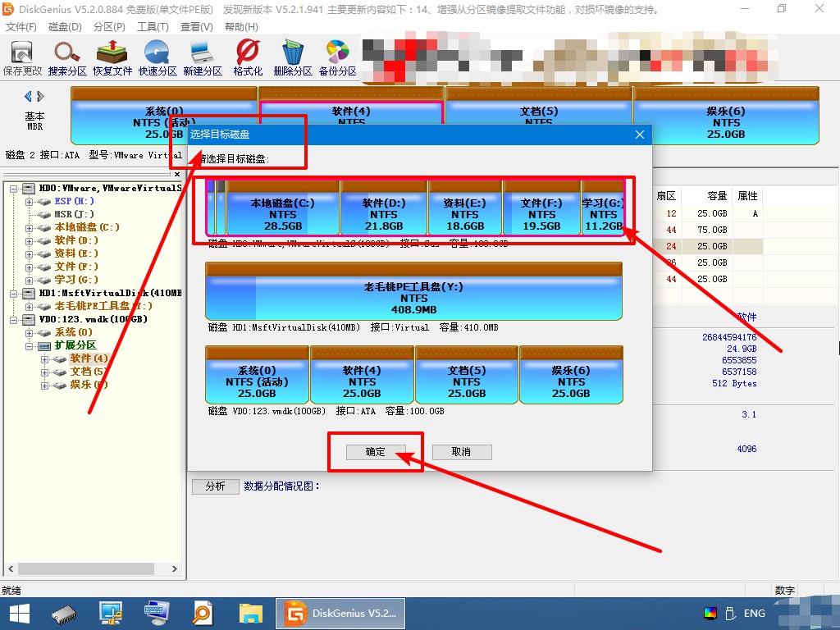Select 文件(F:) 19.5GB partition in dialog

[x=541, y=208]
